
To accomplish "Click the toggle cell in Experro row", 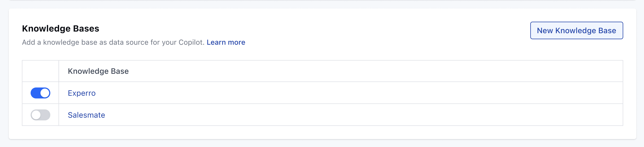I will coord(40,93).
